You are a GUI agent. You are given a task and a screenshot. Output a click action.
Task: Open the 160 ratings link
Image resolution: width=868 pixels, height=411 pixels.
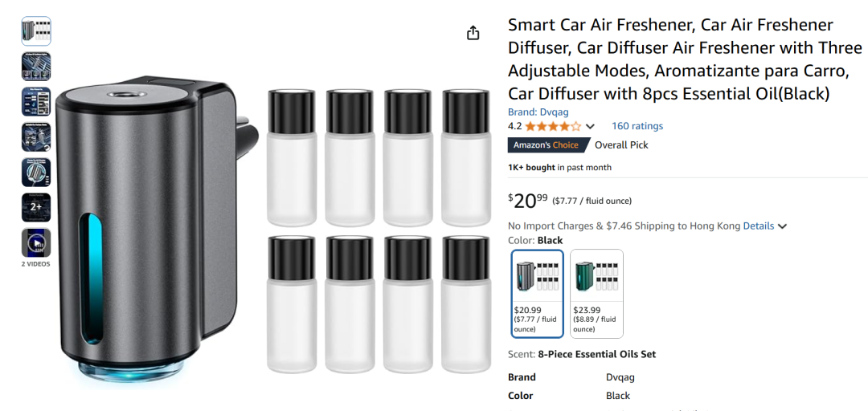click(x=637, y=126)
